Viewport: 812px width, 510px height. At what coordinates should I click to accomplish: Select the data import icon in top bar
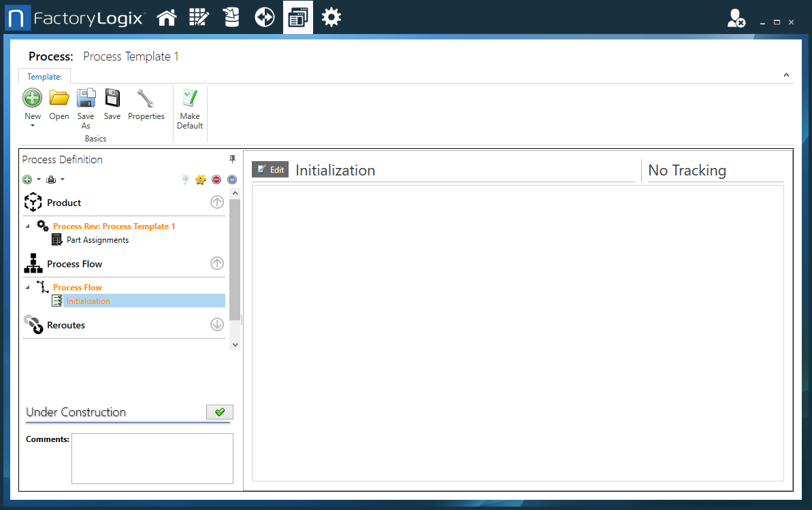pos(231,16)
